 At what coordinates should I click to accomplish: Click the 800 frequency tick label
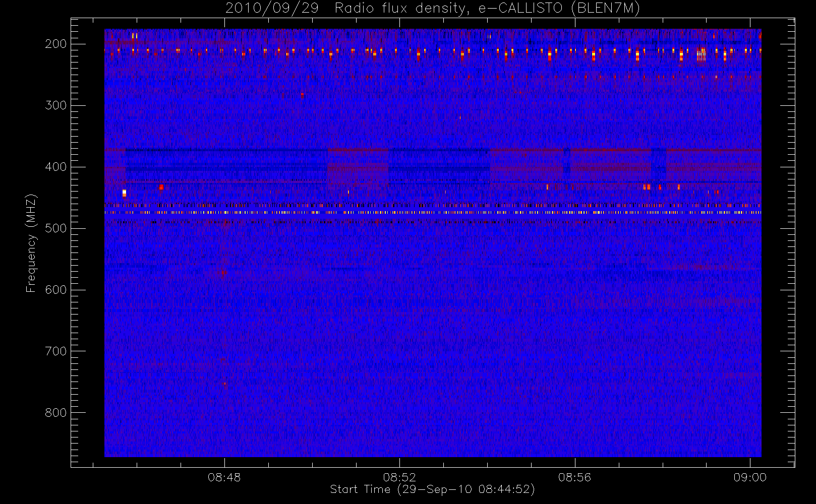56,413
